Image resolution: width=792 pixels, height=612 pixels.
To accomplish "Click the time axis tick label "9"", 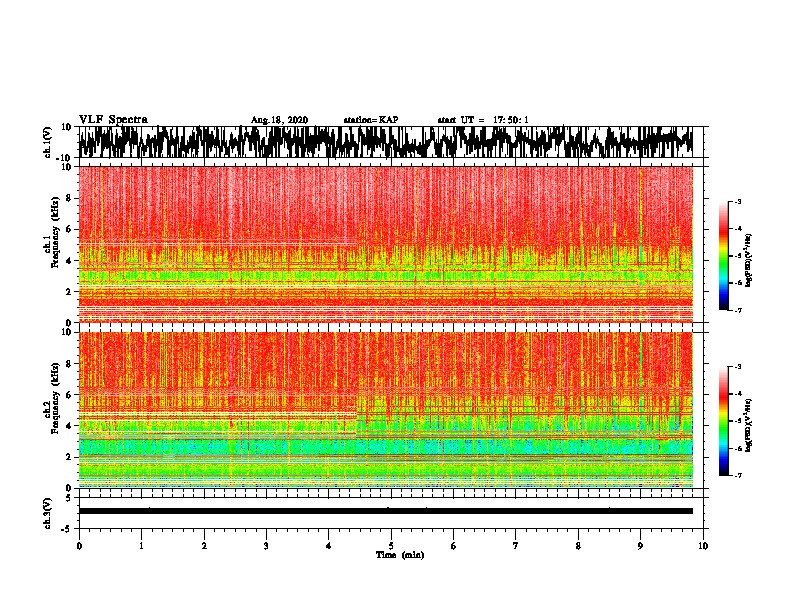I will pyautogui.click(x=640, y=546).
